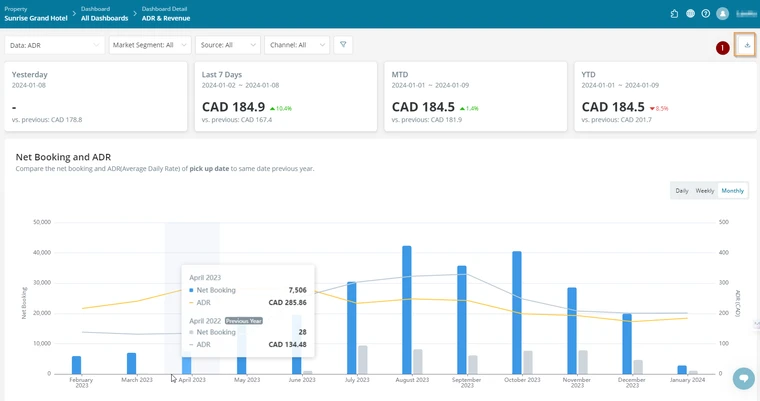
Task: Switch chart to Daily view
Action: coord(681,191)
